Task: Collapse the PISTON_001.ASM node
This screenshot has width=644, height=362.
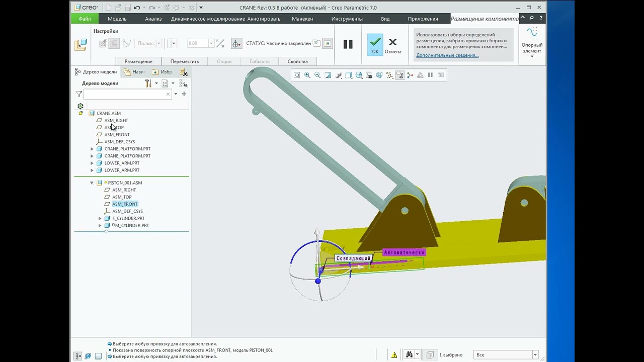Action: [x=92, y=183]
